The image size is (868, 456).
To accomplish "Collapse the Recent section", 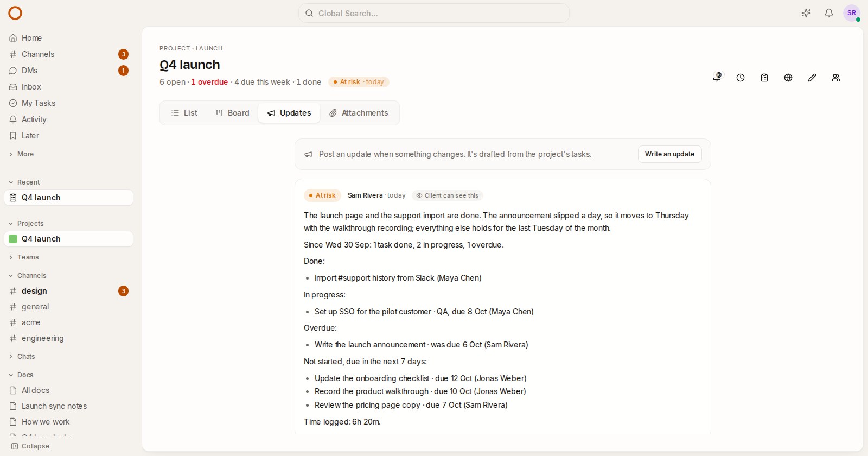I will [x=24, y=182].
